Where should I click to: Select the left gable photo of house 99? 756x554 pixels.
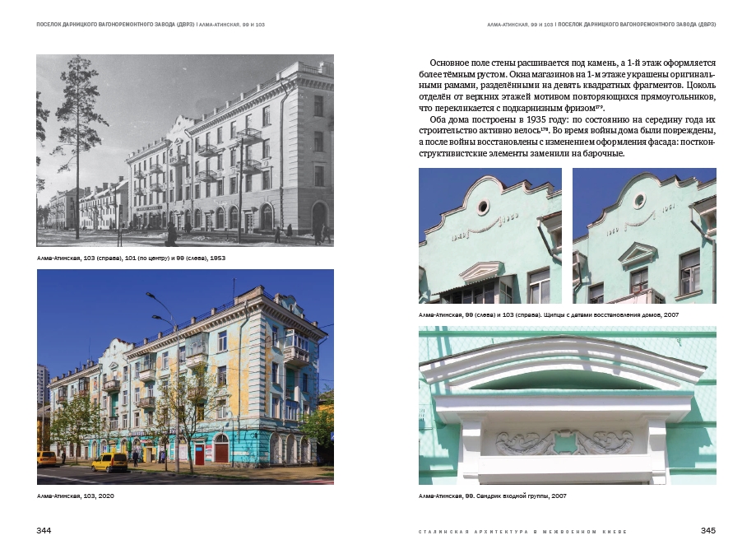coord(489,236)
